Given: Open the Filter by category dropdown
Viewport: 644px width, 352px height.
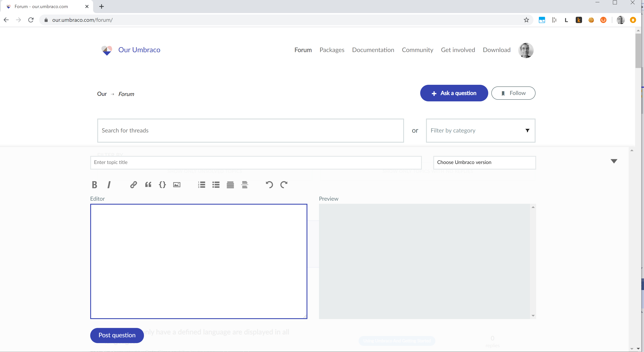Looking at the screenshot, I should coord(480,130).
